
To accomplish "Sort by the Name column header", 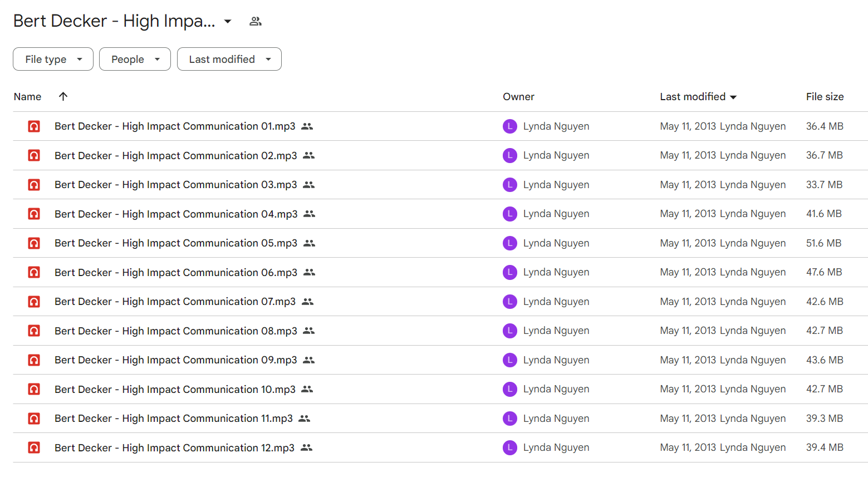I will 27,96.
